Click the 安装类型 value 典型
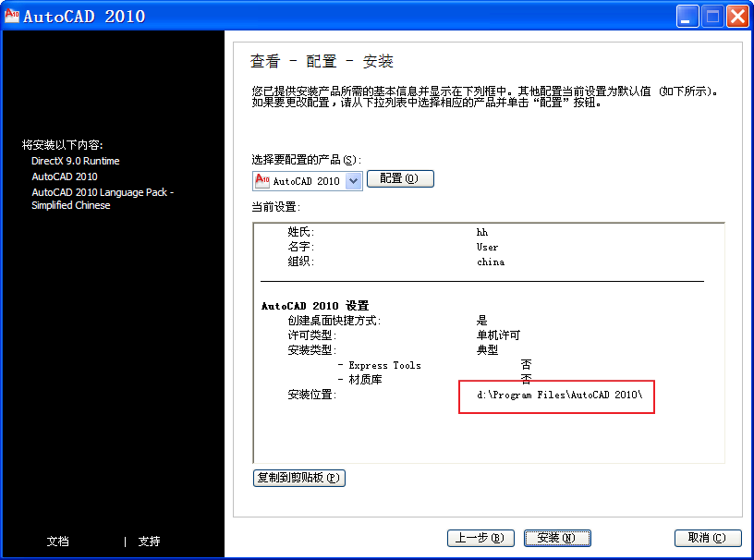This screenshot has width=754, height=560. (x=487, y=350)
